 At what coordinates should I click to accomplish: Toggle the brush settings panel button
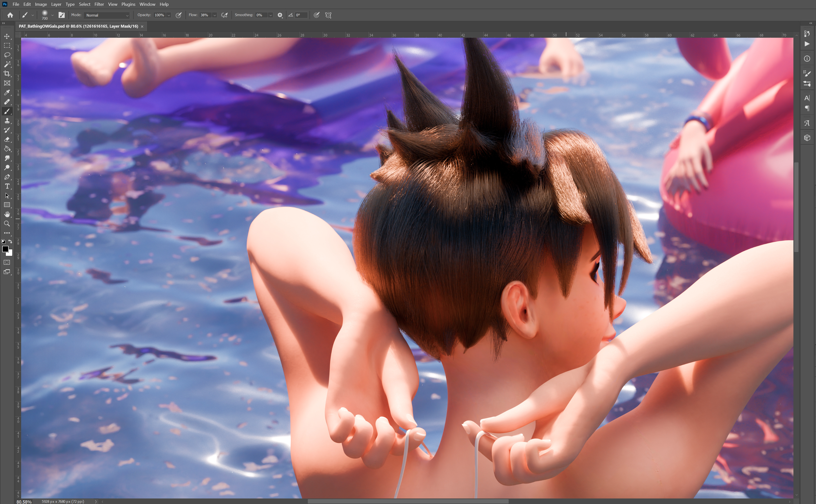point(62,15)
